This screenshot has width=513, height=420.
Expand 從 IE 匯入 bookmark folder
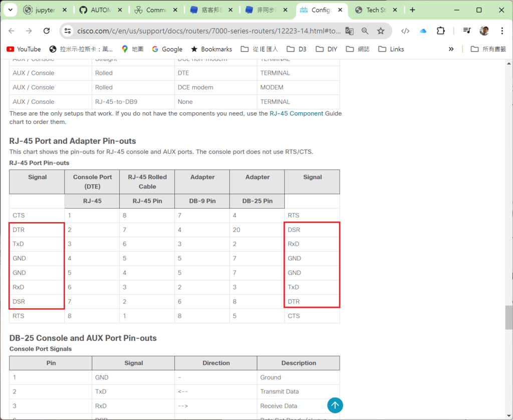click(x=259, y=49)
